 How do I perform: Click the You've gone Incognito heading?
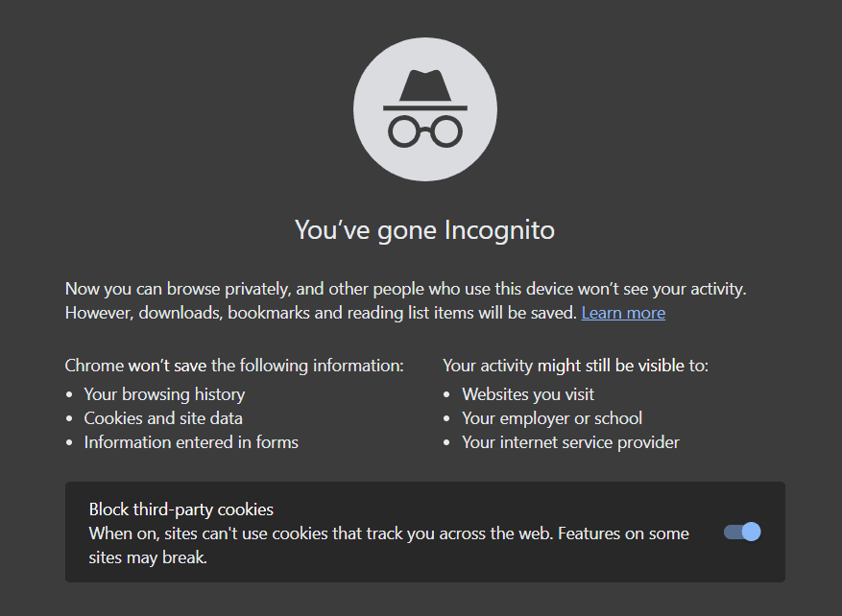click(x=424, y=230)
